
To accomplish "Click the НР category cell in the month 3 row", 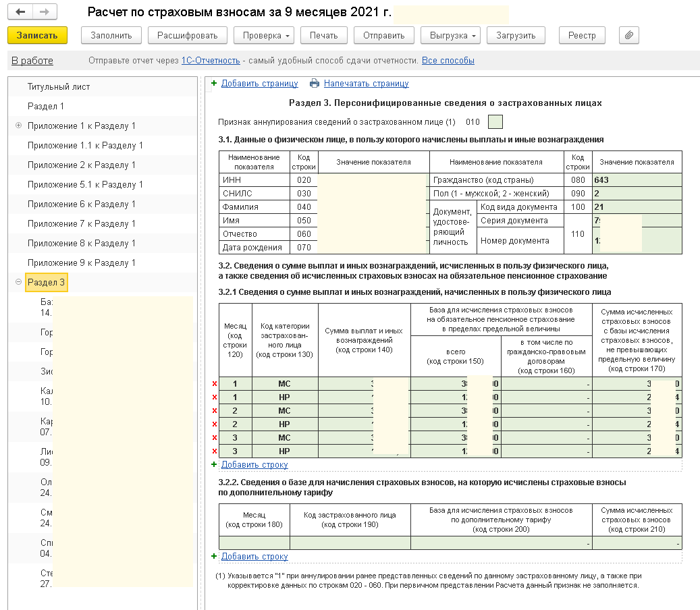I will click(285, 451).
